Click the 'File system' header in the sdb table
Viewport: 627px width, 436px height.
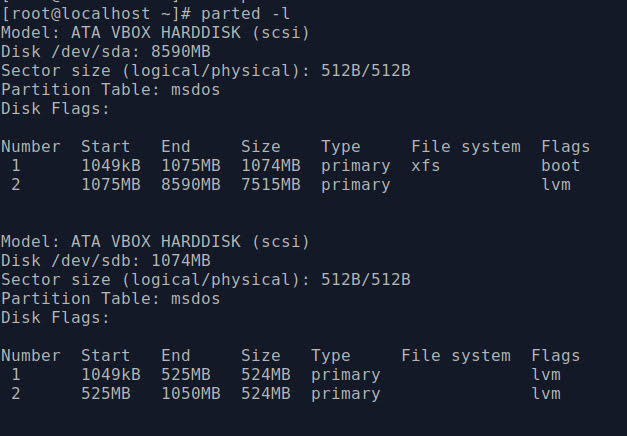click(456, 356)
